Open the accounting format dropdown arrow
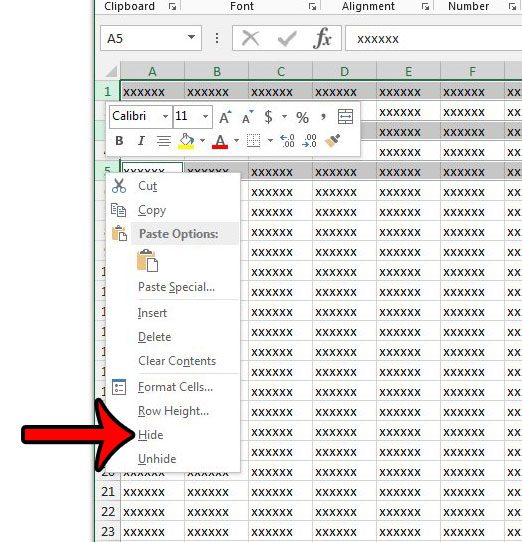The width and height of the screenshot is (522, 542). pos(284,117)
